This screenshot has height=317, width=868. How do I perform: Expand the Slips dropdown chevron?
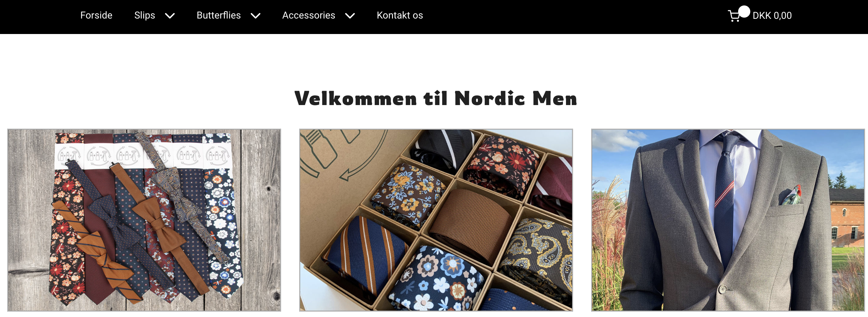point(170,16)
